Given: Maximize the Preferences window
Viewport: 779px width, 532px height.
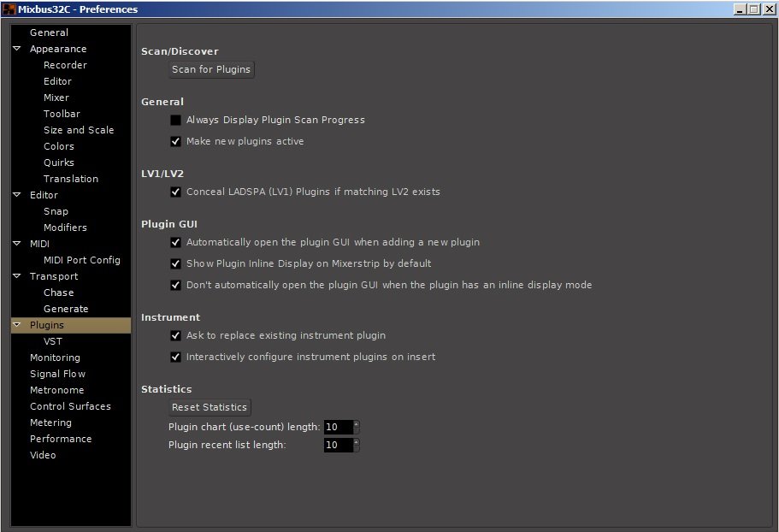Looking at the screenshot, I should [x=753, y=9].
